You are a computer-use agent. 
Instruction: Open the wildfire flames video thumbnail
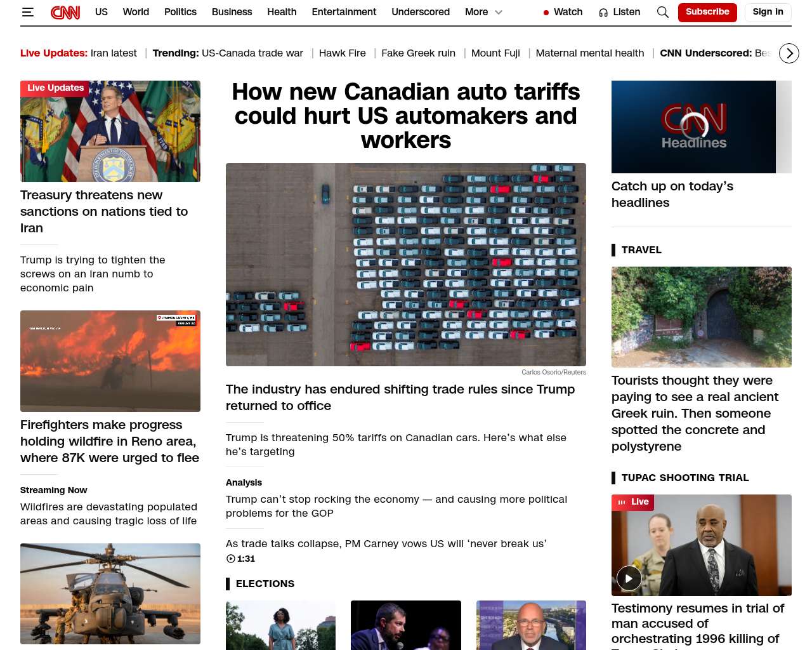(x=110, y=361)
